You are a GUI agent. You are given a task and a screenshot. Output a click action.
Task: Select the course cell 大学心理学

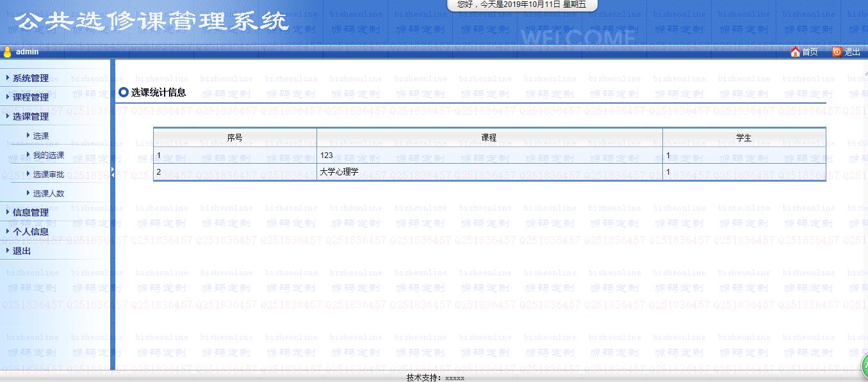tap(489, 172)
